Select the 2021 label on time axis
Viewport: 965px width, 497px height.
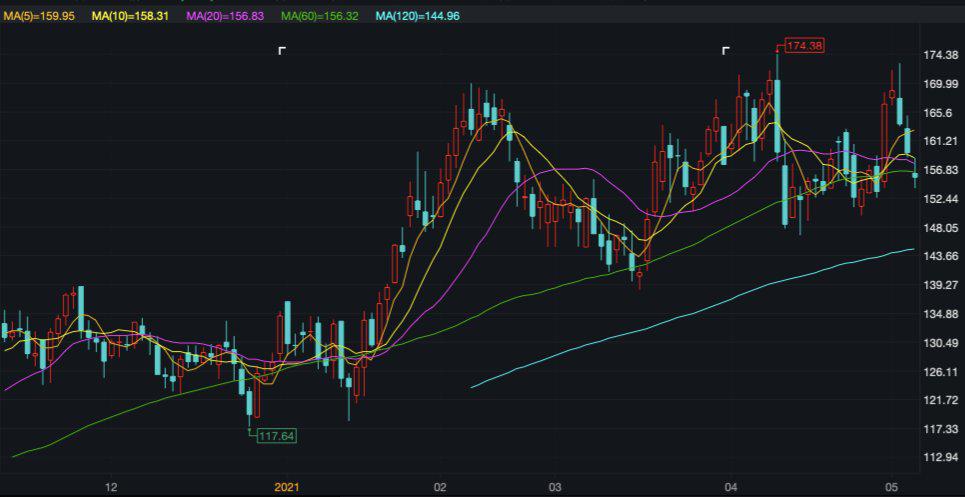tap(287, 487)
